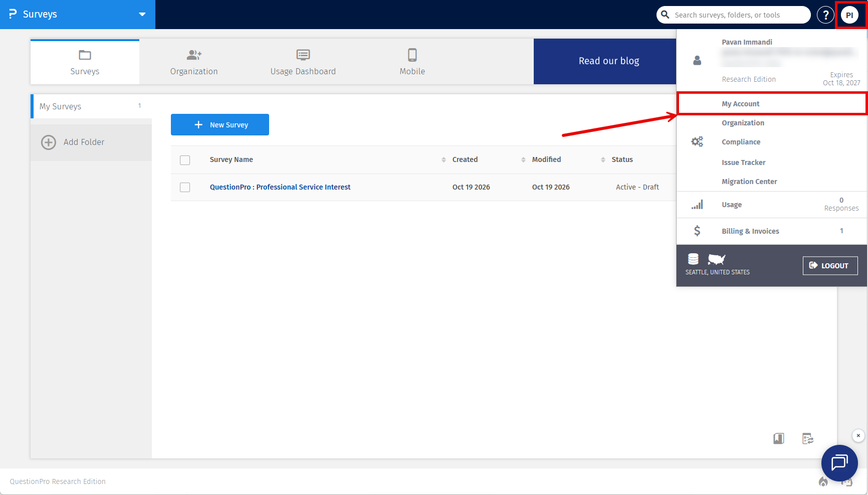The width and height of the screenshot is (868, 495).
Task: Click the Expires Oct 18, 2027 text
Action: (841, 79)
